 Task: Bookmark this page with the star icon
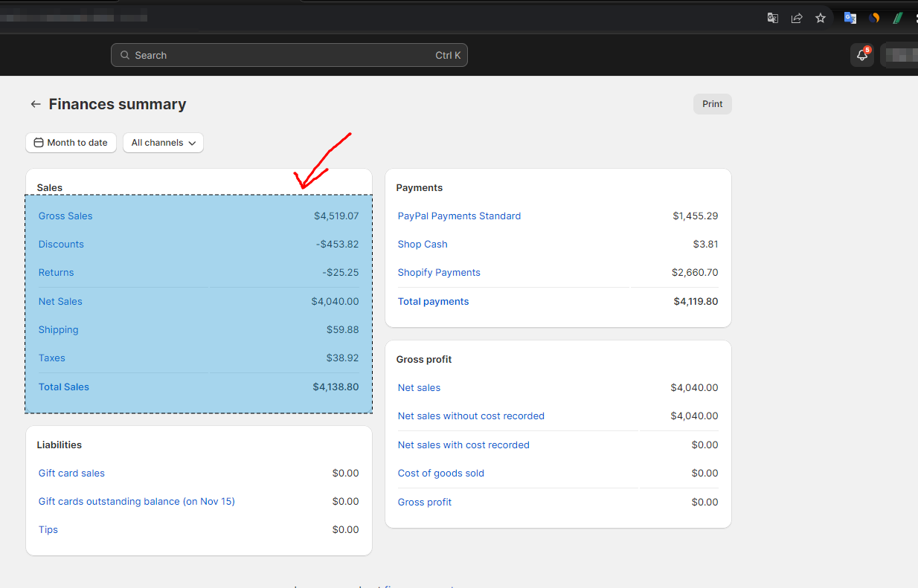click(821, 18)
